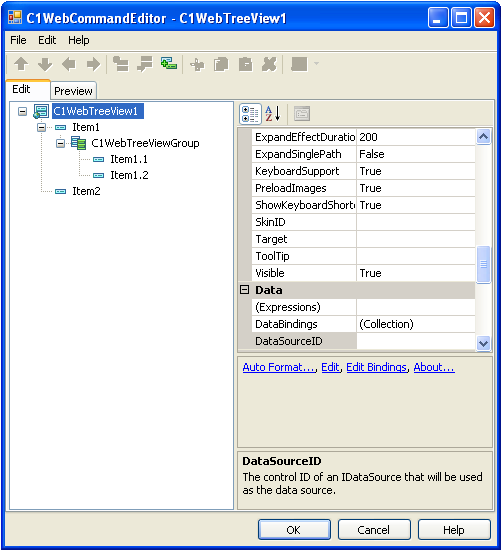Click the ExpandEffectDuration value 200
Image resolution: width=501 pixels, height=551 pixels.
[x=416, y=137]
